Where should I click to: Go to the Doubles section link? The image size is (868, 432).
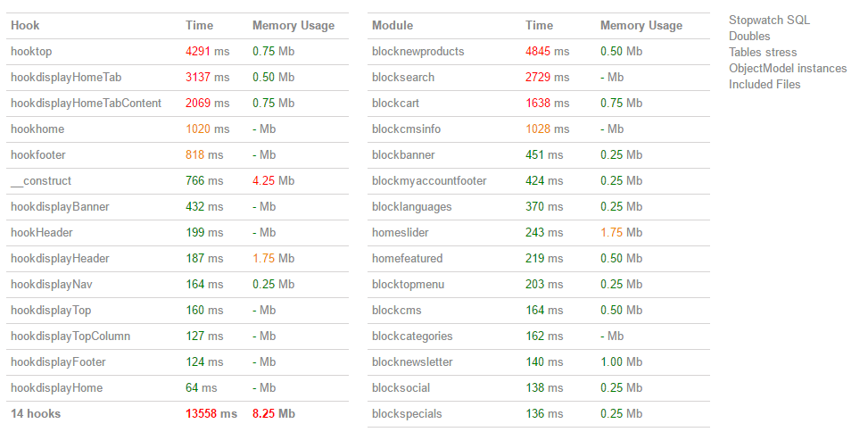(x=749, y=36)
